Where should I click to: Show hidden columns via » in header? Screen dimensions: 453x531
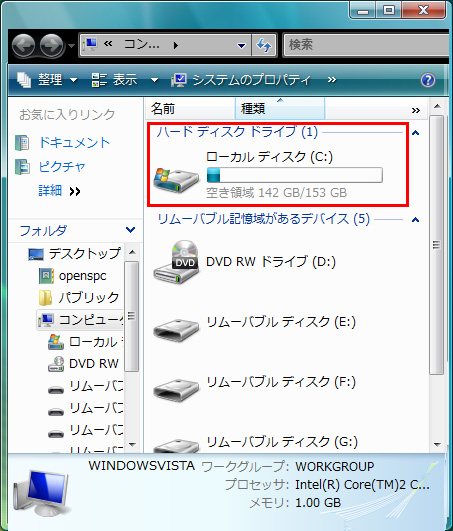416,110
